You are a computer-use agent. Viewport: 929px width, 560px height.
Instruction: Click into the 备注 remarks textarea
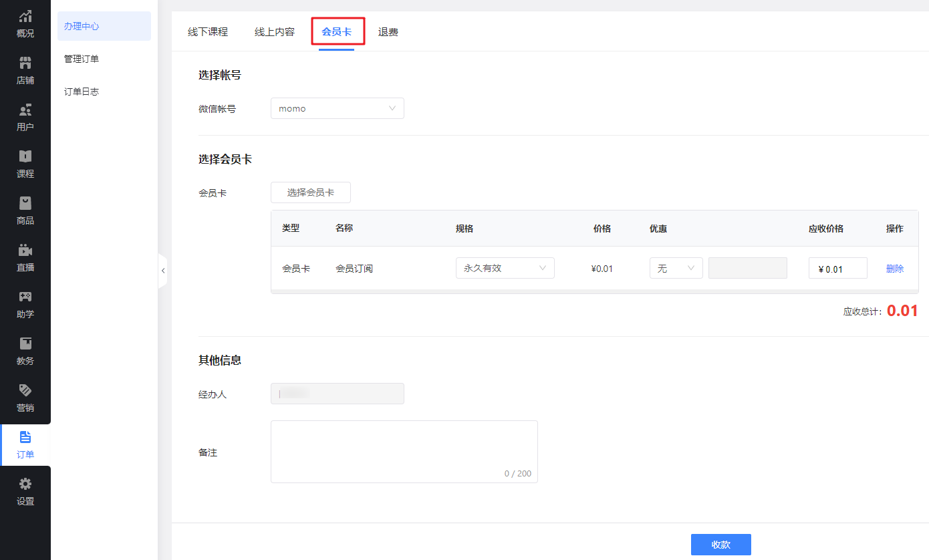click(x=404, y=452)
